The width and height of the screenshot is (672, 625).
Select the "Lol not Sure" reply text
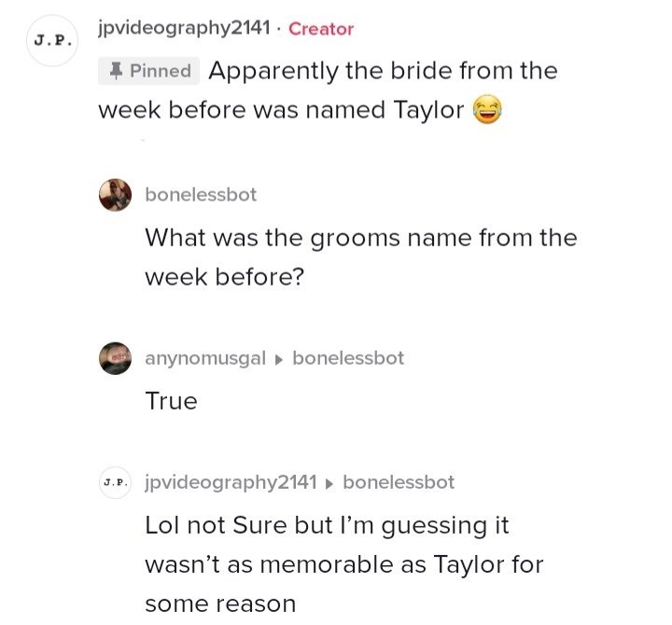coord(343,563)
